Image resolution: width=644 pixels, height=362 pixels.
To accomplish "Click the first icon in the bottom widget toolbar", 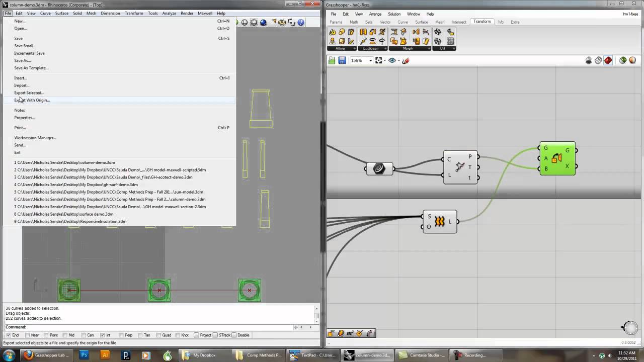I will coord(331,333).
